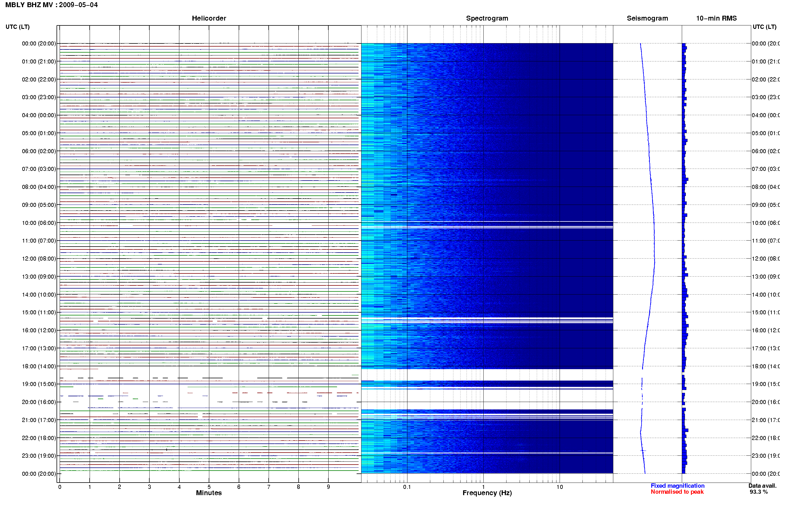Click minute tick label 2 on helicorder axis

[120, 487]
